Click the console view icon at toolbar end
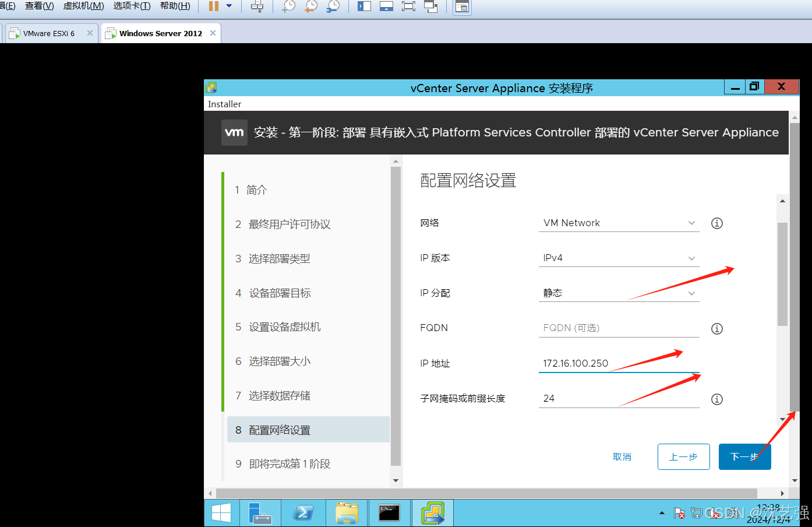Image resolution: width=812 pixels, height=527 pixels. pyautogui.click(x=462, y=6)
